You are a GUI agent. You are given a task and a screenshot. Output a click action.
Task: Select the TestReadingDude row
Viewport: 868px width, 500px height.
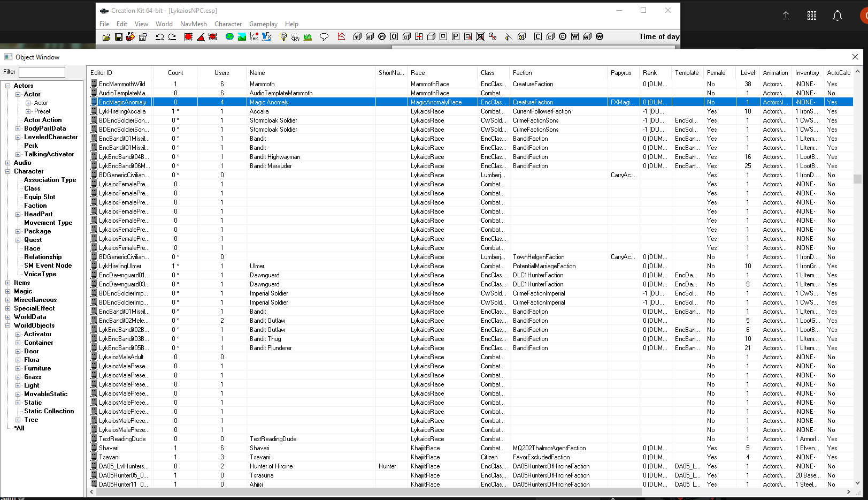pyautogui.click(x=471, y=439)
